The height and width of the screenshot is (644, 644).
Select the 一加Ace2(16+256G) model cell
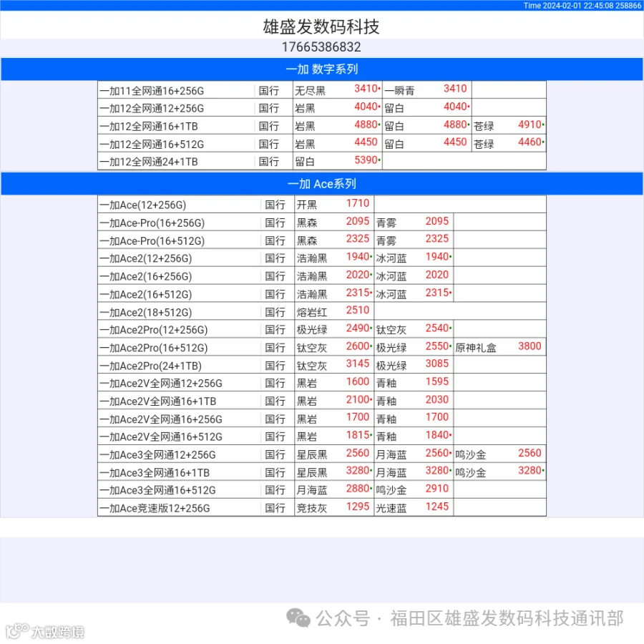point(180,276)
